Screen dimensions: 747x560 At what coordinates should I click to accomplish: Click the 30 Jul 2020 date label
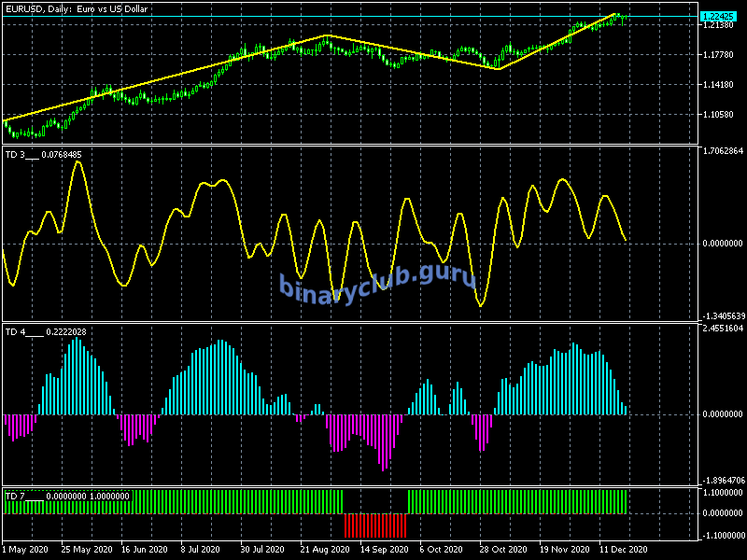coord(264,550)
